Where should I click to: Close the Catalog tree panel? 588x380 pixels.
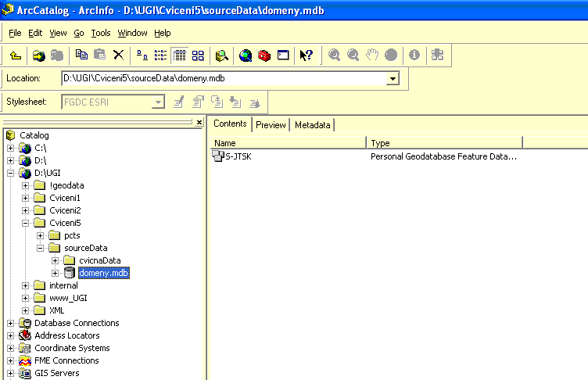[199, 122]
